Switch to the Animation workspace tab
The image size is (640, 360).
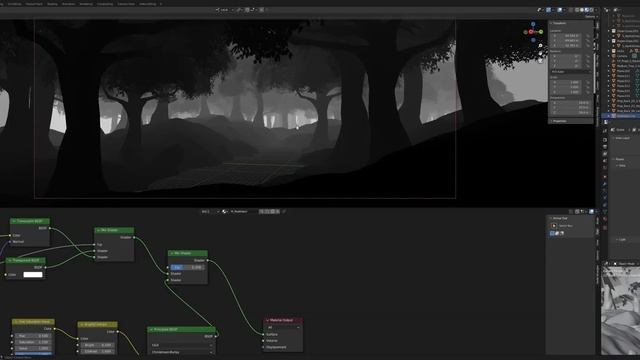click(x=68, y=4)
